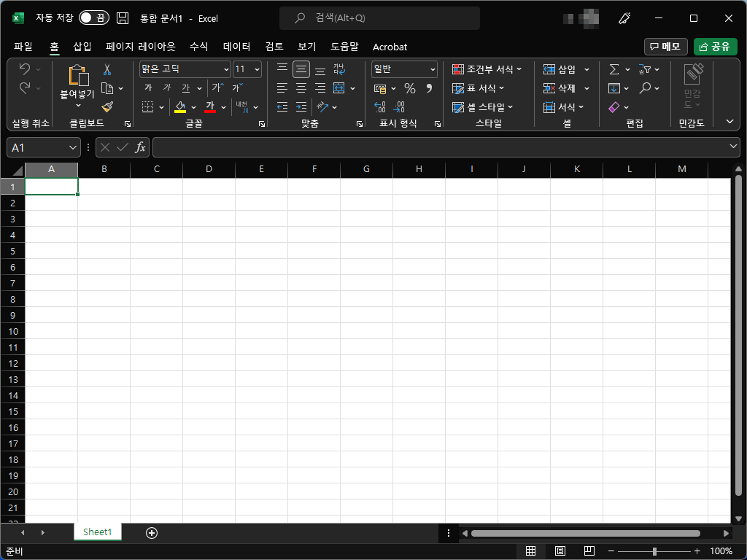Viewport: 747px width, 560px height.
Task: Switch to Page Layout view icon
Action: (560, 551)
